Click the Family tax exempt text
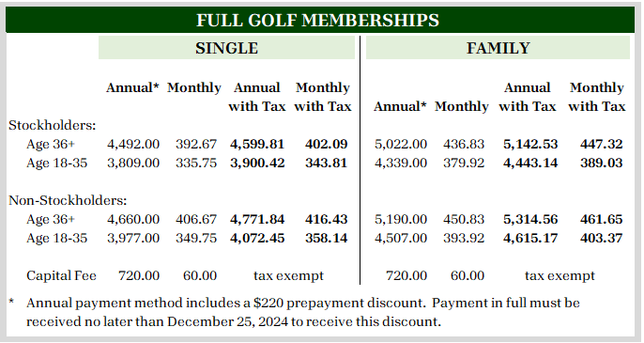The image size is (644, 343). pos(560,275)
